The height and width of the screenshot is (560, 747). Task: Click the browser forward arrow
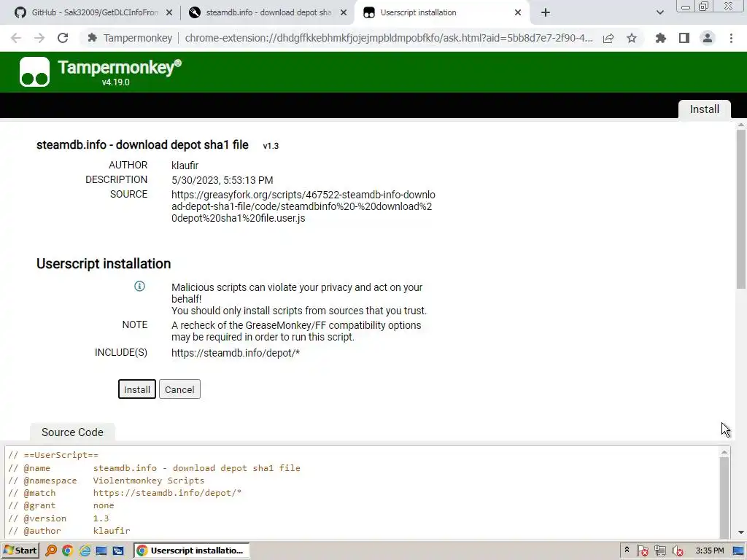click(39, 38)
